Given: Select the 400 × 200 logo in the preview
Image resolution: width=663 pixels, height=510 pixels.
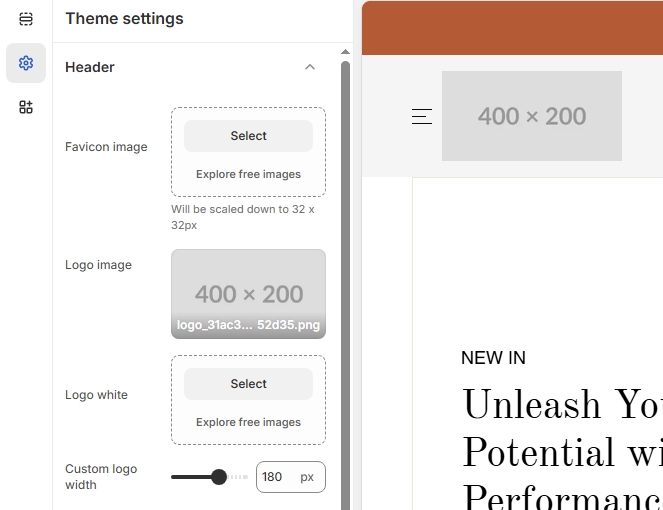Looking at the screenshot, I should (x=532, y=116).
